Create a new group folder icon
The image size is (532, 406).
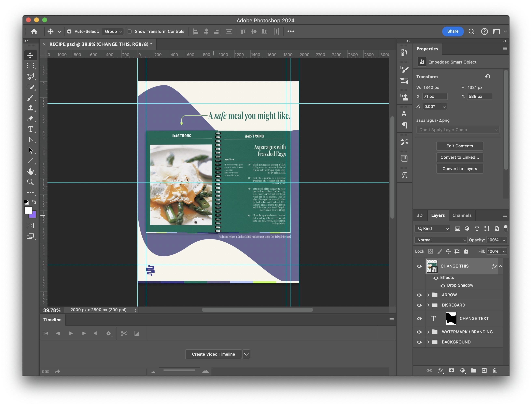473,371
